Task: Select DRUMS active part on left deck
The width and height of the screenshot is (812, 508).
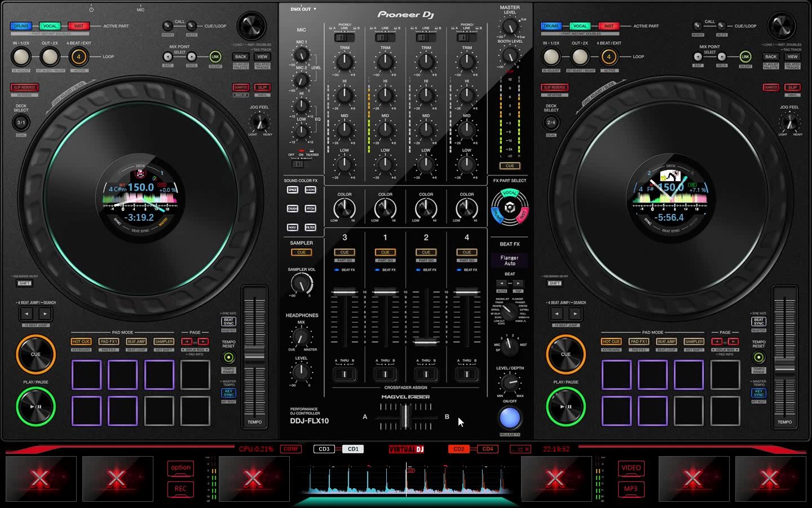Action: pos(21,26)
